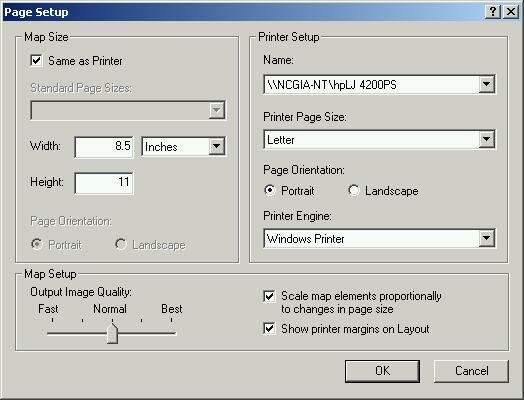The height and width of the screenshot is (400, 524).
Task: Click the Height input field
Action: 104,182
